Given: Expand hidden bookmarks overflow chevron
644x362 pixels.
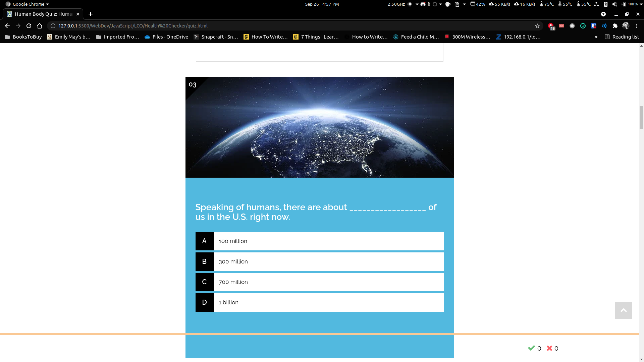Looking at the screenshot, I should (596, 37).
